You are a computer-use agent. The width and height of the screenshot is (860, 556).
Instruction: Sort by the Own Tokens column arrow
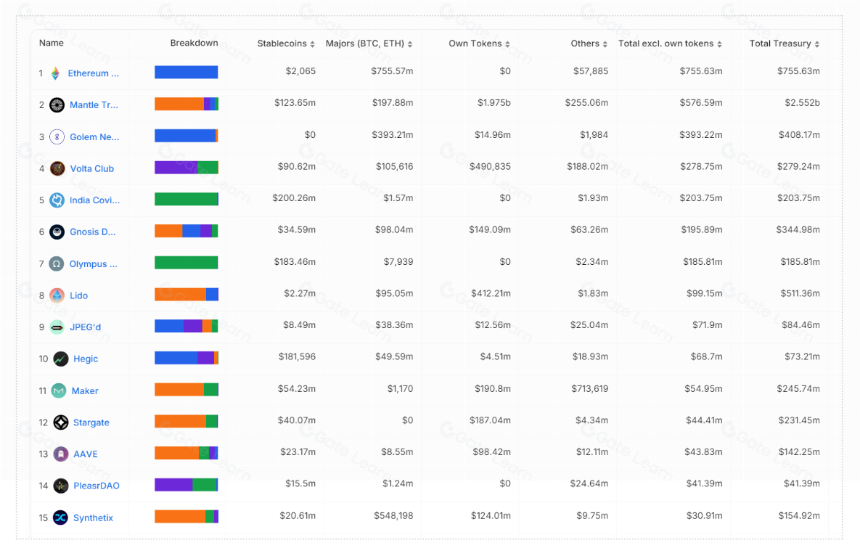[507, 44]
